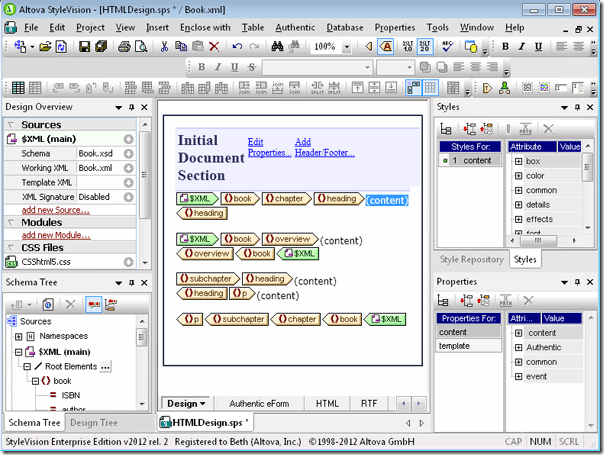This screenshot has height=455, width=604.
Task: Click the 'add new Source...' link
Action: point(55,210)
